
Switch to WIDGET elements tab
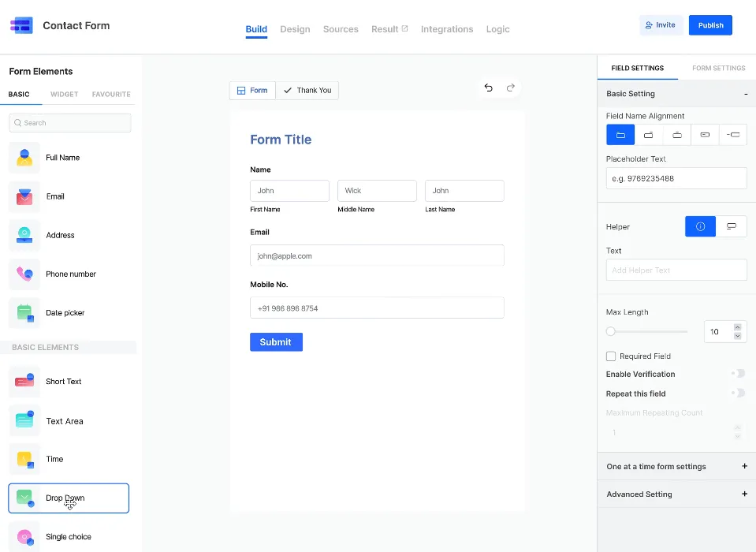[x=64, y=94]
